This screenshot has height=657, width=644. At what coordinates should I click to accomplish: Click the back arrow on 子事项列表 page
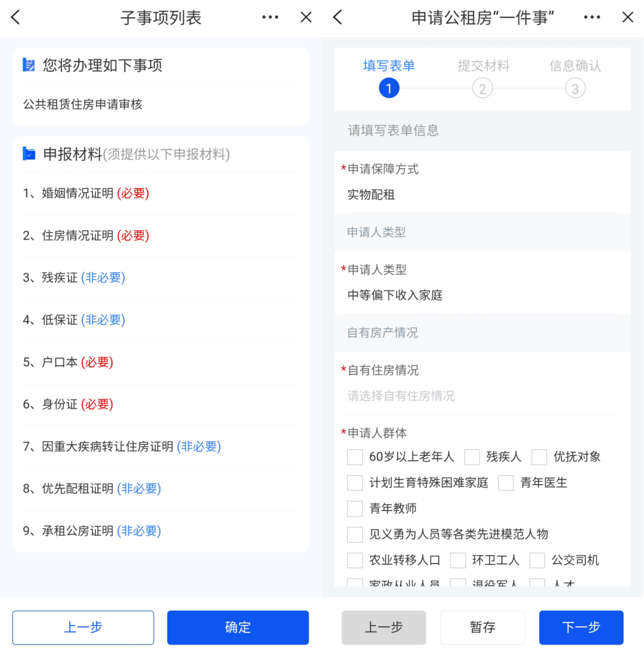(x=15, y=17)
